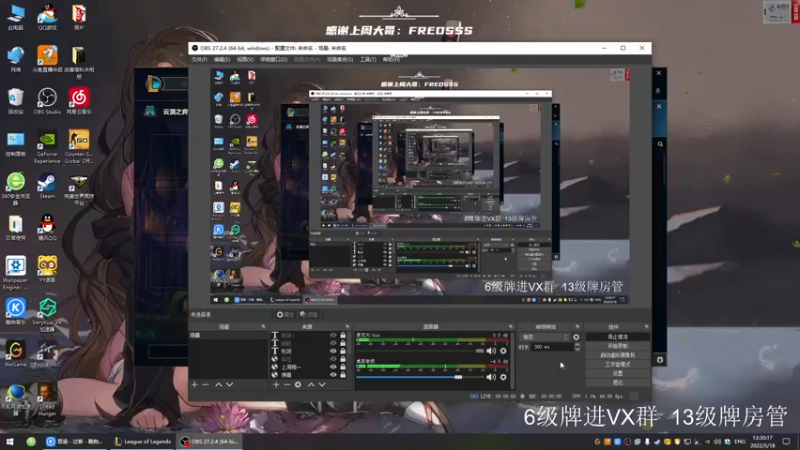Open the 编辑(E) menu in OBS

click(x=222, y=60)
